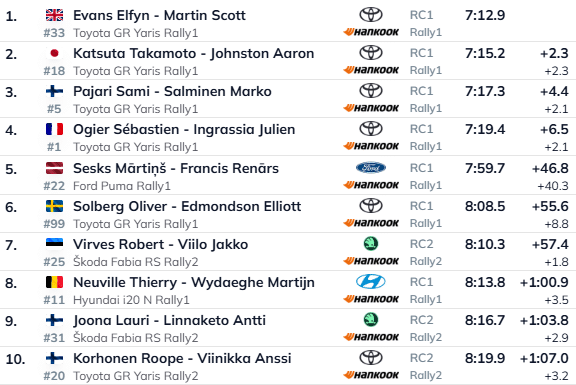Viewport: 576px width, 385px height.
Task: Click the Ford logo in Sesks row
Action: [x=371, y=168]
